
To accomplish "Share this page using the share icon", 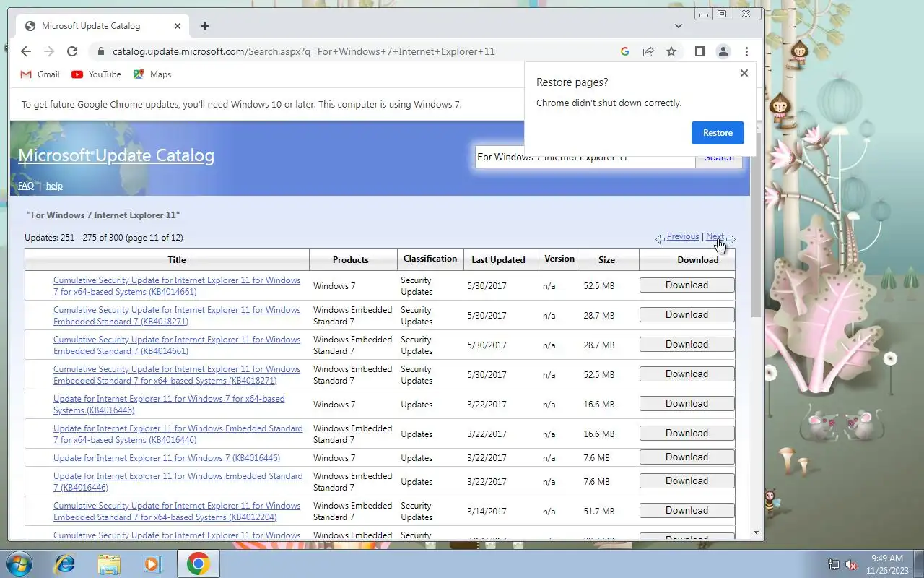I will [648, 51].
